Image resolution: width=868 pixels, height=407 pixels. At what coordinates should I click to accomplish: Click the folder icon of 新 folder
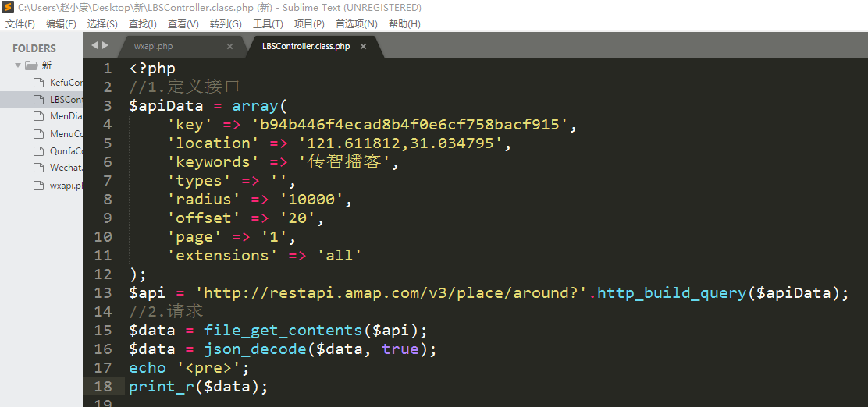31,65
